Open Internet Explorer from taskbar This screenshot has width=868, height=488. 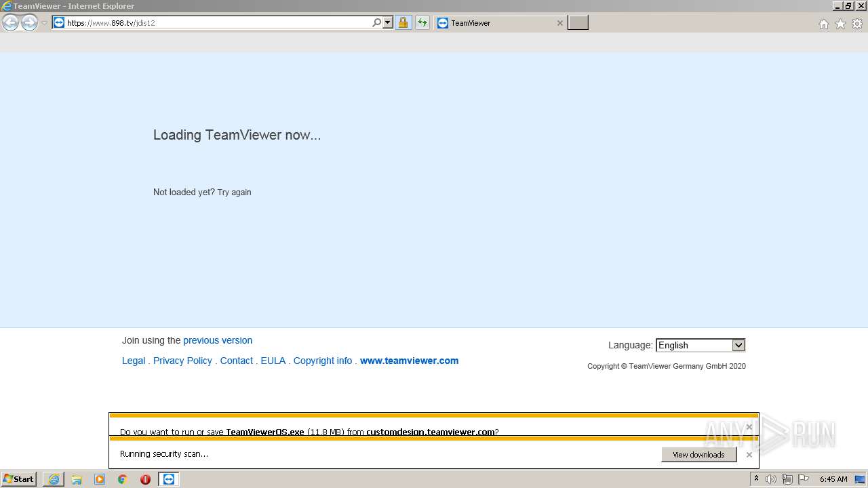point(54,479)
